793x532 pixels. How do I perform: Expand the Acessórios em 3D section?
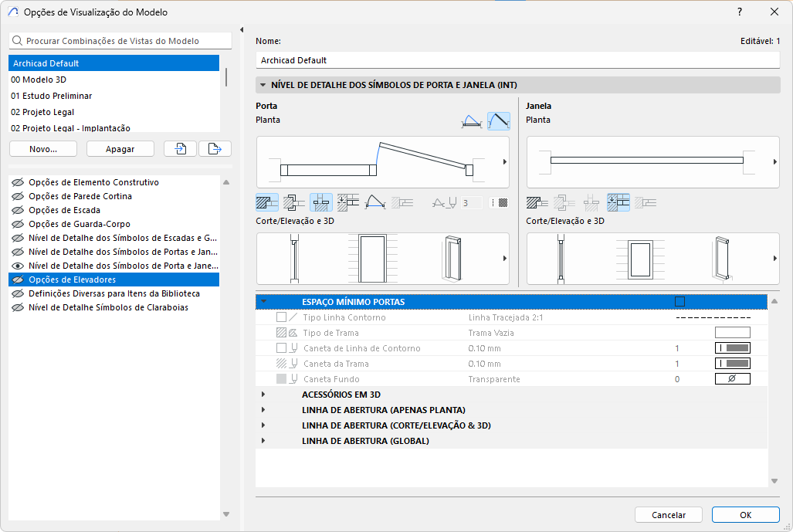(x=263, y=395)
